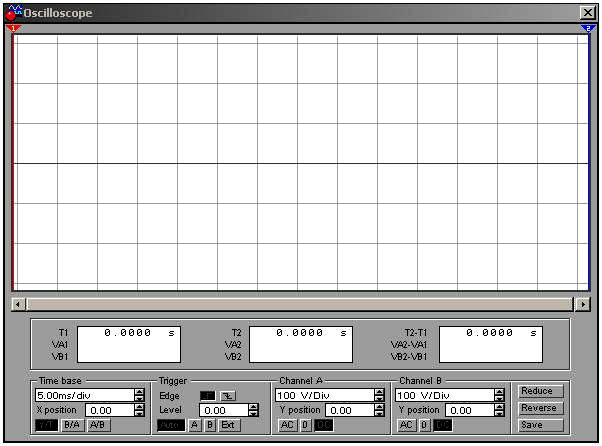Click the oscilloscope title bar icon

click(12, 11)
